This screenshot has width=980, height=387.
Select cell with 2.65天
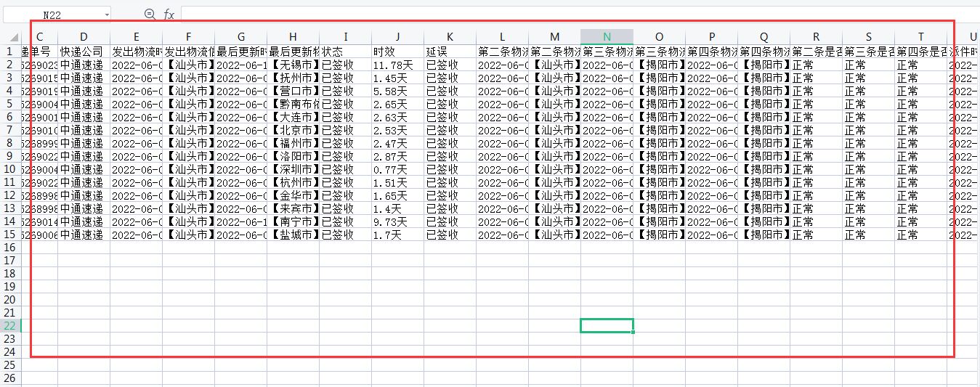[398, 104]
